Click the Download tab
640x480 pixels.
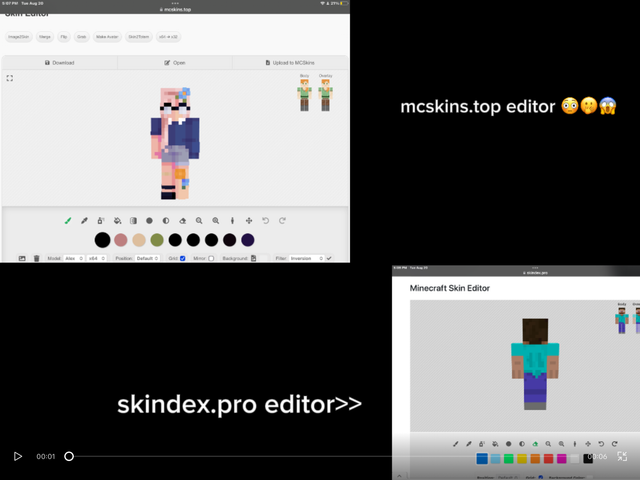coord(60,63)
